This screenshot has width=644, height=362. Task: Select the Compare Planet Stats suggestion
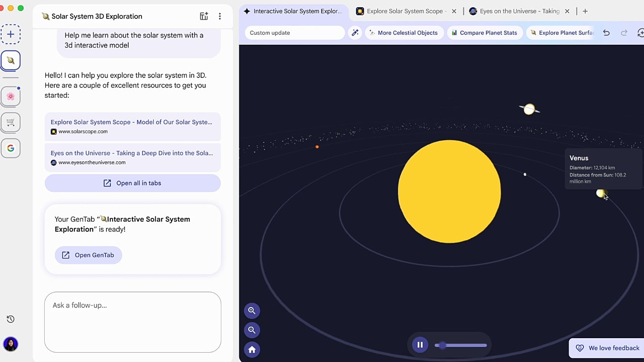click(484, 33)
